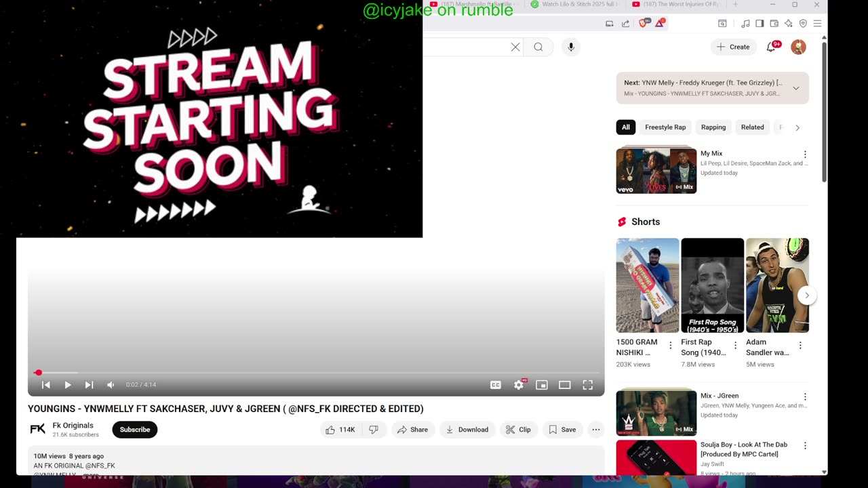This screenshot has height=488, width=868.
Task: Select Rapping filter chip
Action: click(713, 127)
